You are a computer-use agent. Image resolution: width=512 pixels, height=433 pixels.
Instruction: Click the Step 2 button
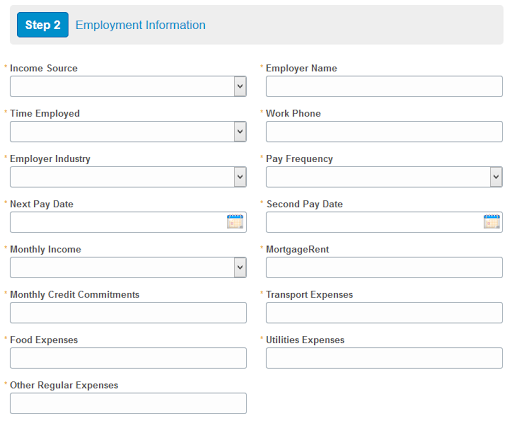coord(43,25)
